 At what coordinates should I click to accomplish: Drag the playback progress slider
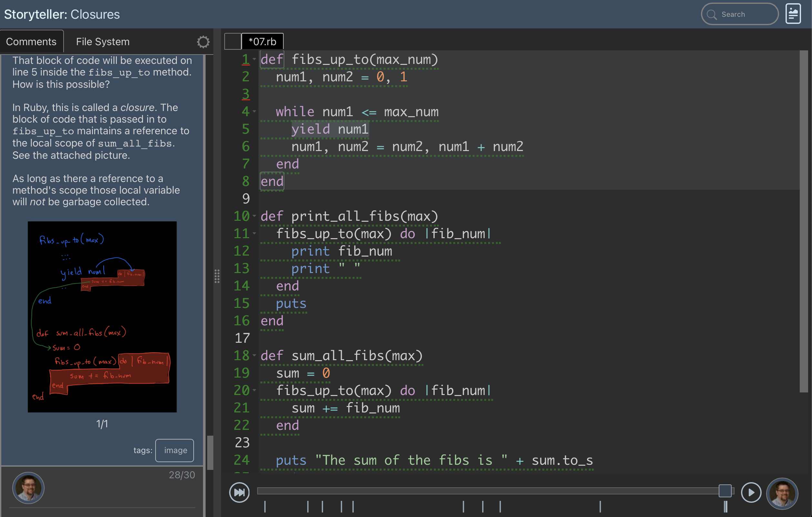[x=725, y=491]
